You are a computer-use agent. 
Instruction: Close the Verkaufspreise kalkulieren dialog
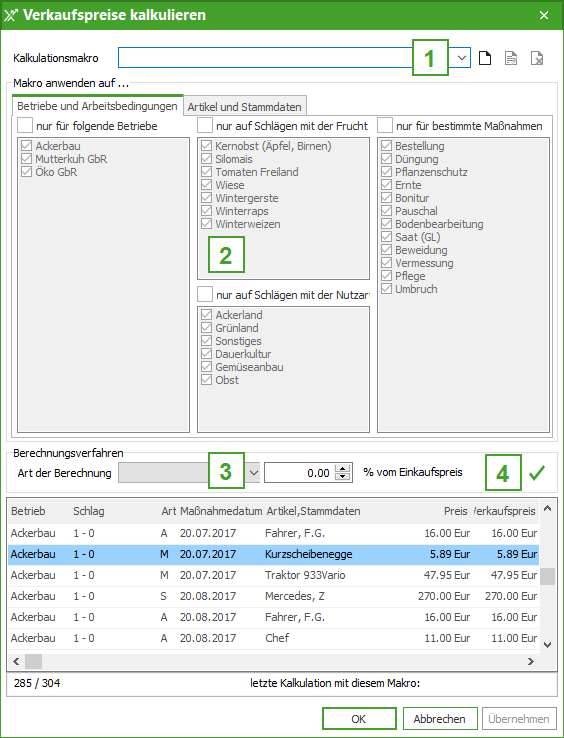544,15
